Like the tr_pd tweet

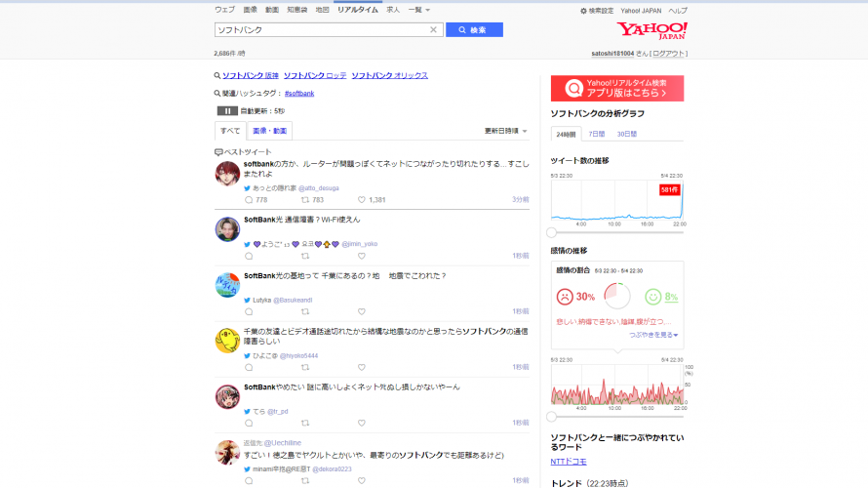(362, 424)
